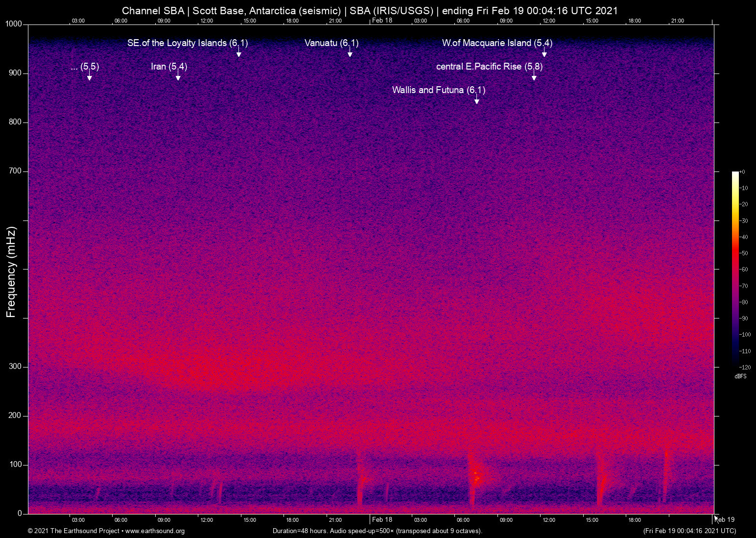Select the Wallis and Futuna (6.1) label

(x=438, y=90)
